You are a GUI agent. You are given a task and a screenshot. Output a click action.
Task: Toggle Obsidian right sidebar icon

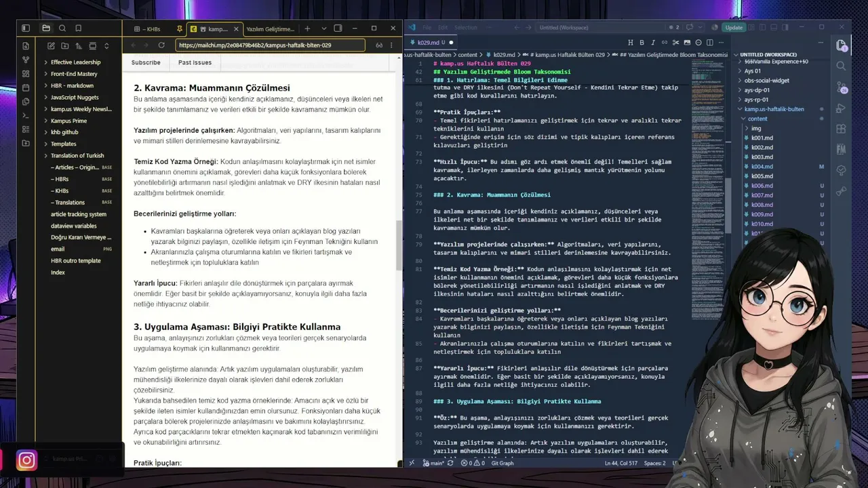point(338,28)
